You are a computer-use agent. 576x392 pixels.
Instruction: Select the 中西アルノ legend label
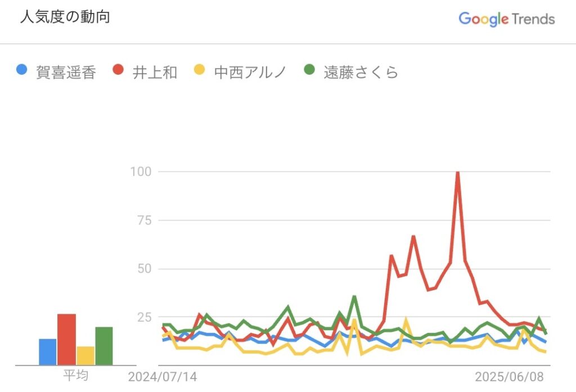point(250,72)
